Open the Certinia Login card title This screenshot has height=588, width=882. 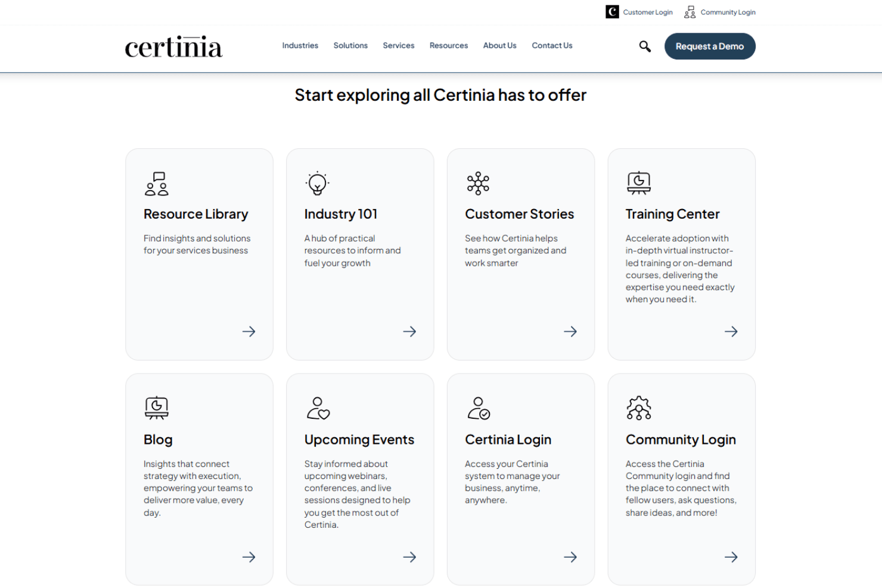[x=508, y=440]
